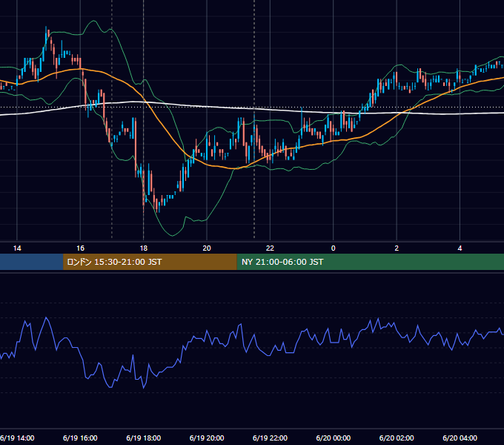504x445 pixels.
Task: Click the 16 hour axis label
Action: click(x=80, y=248)
